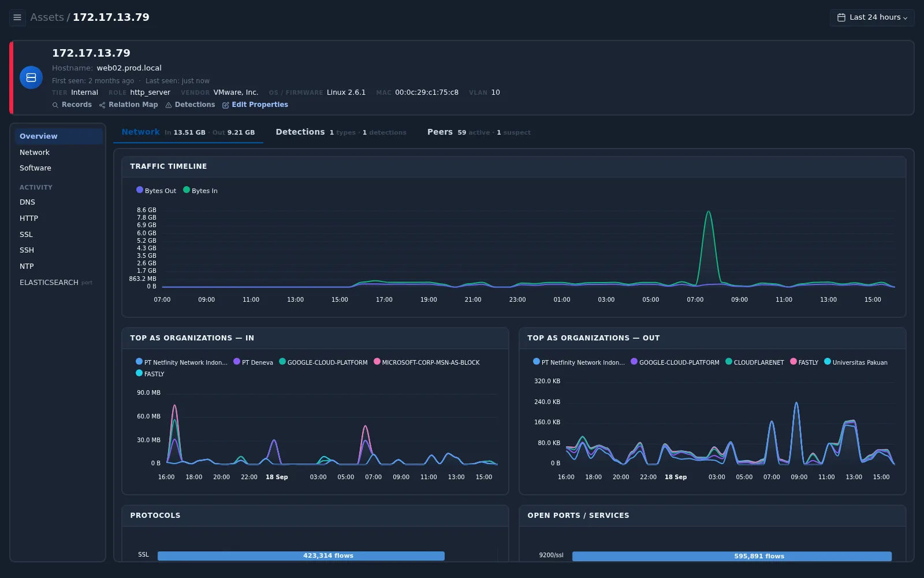Click the vendor value VMware, Inc.
This screenshot has width=924, height=578.
[x=236, y=92]
